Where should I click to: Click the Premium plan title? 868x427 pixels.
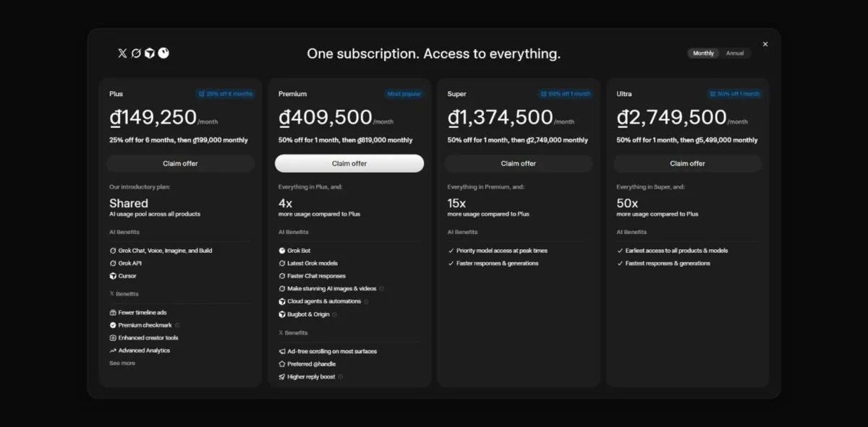coord(292,94)
